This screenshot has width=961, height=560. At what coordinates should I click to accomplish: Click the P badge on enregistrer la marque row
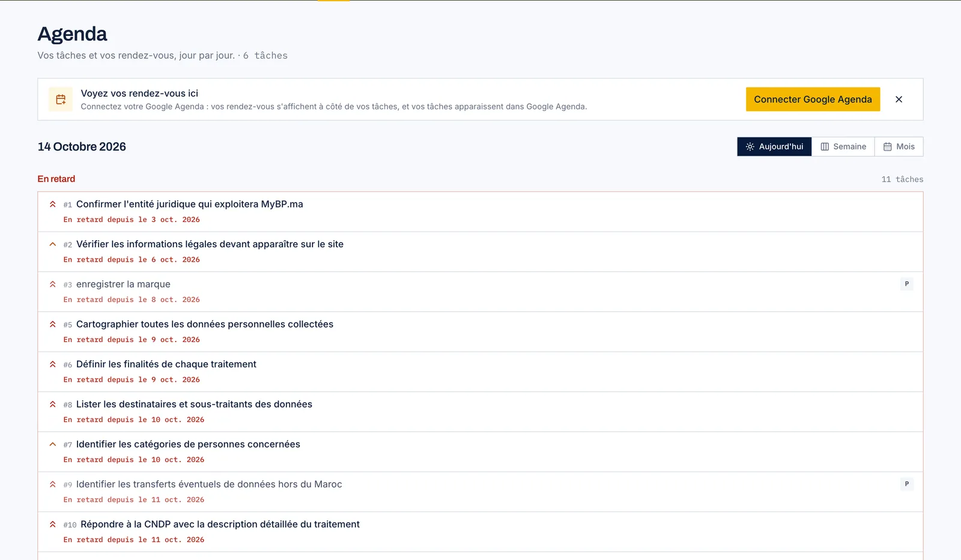pyautogui.click(x=906, y=284)
